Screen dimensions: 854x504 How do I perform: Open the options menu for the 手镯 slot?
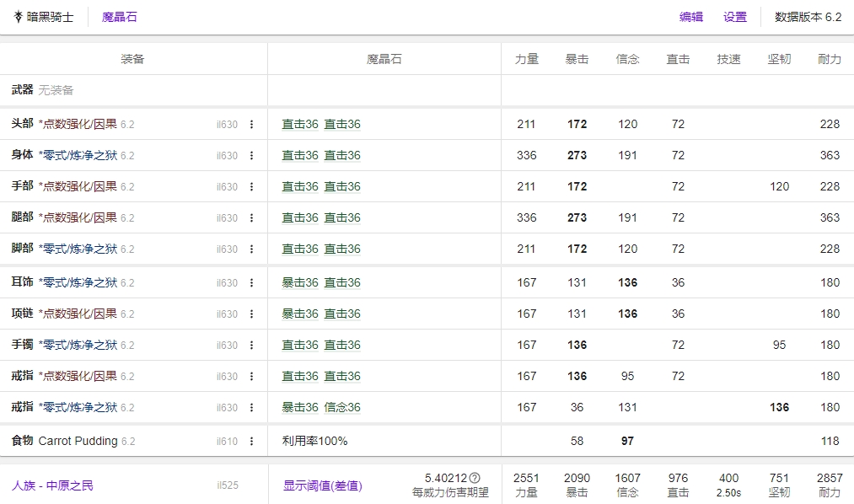click(x=250, y=345)
